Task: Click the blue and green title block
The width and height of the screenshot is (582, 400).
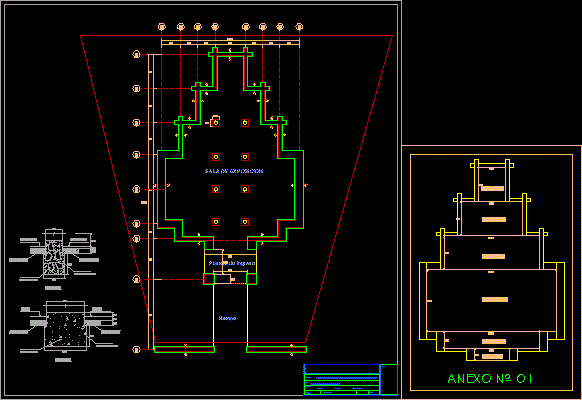Action: point(341,380)
